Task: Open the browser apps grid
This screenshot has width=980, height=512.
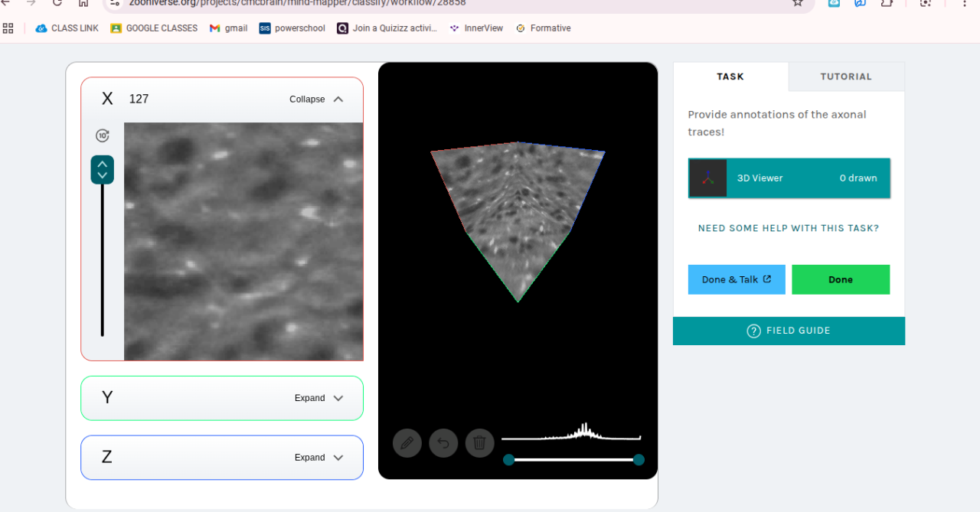Action: click(8, 28)
